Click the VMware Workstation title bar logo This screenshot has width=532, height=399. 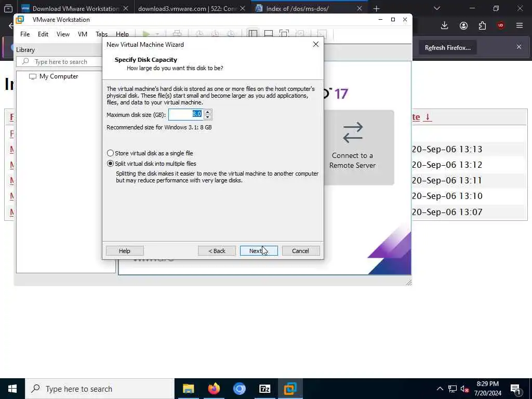click(20, 20)
